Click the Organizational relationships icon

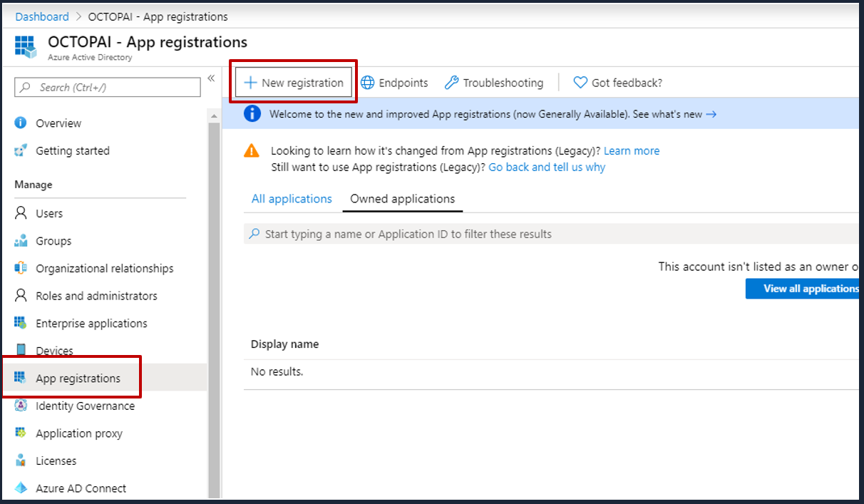pyautogui.click(x=21, y=269)
